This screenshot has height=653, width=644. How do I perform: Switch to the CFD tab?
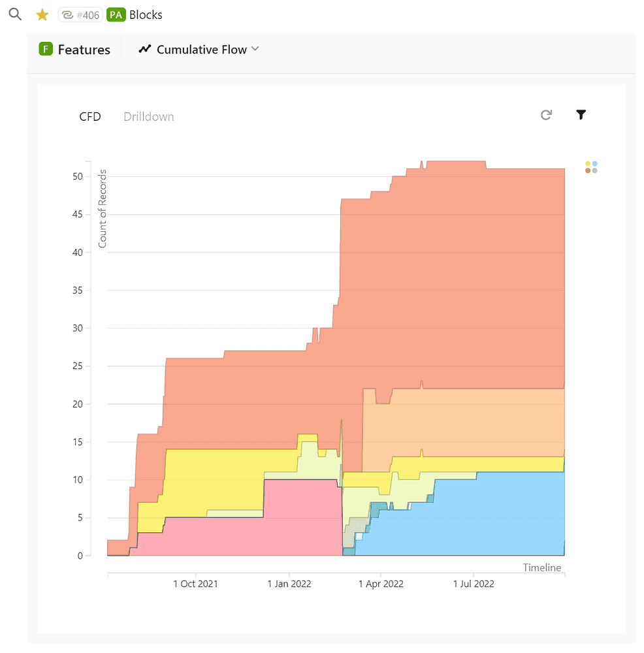pos(90,117)
